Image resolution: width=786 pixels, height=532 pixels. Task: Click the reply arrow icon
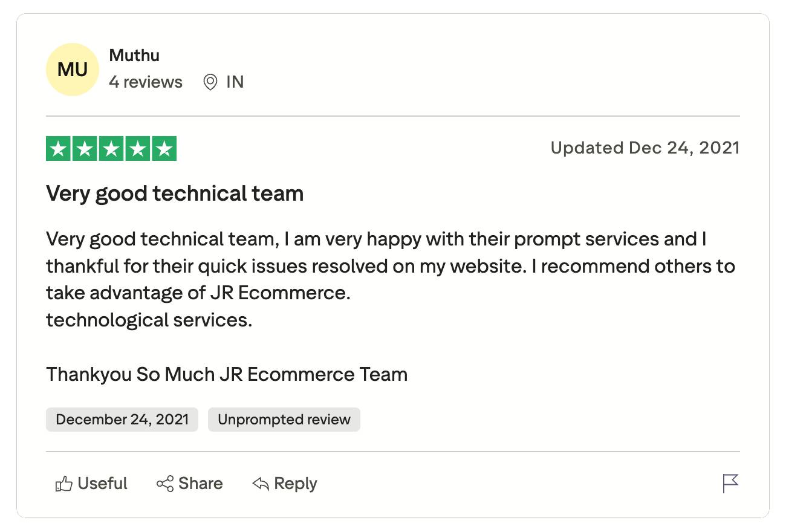click(x=261, y=484)
